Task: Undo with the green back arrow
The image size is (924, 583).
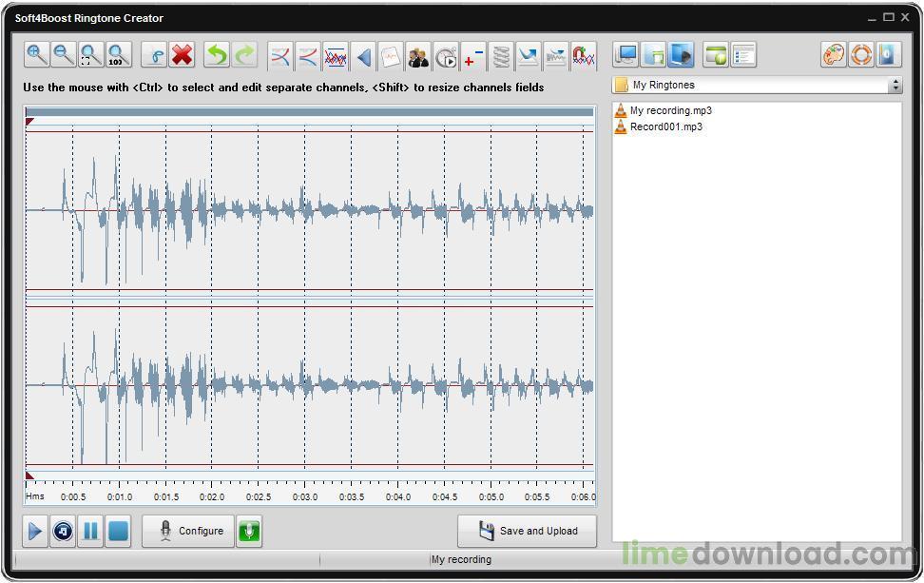Action: (217, 56)
